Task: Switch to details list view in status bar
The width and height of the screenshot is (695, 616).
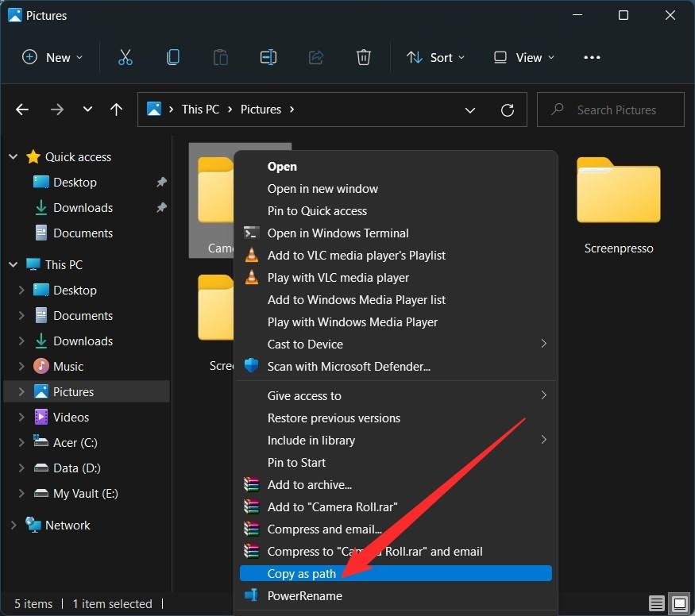Action: coord(656,603)
